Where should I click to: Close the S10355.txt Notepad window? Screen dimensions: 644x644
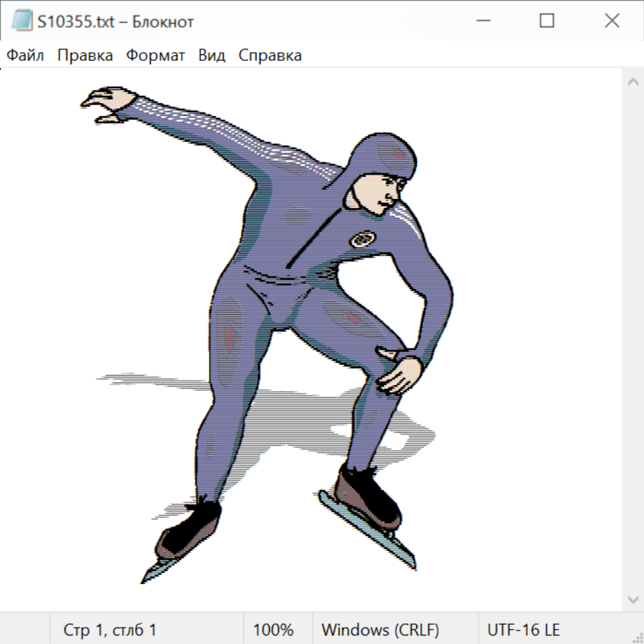(612, 21)
